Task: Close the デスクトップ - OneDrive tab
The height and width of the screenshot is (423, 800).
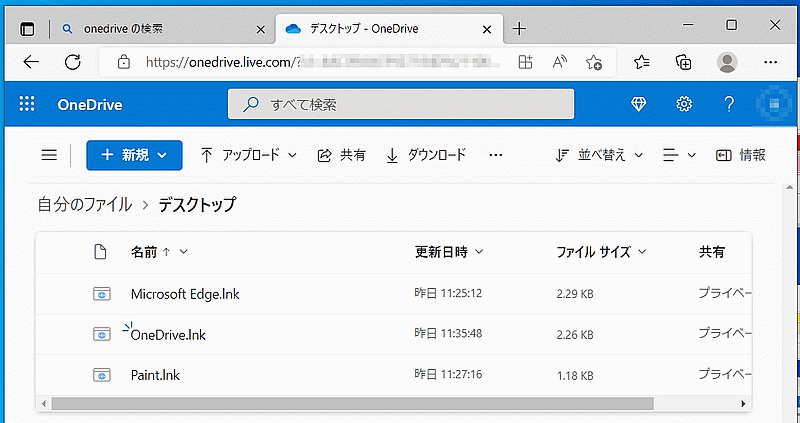Action: pos(487,30)
